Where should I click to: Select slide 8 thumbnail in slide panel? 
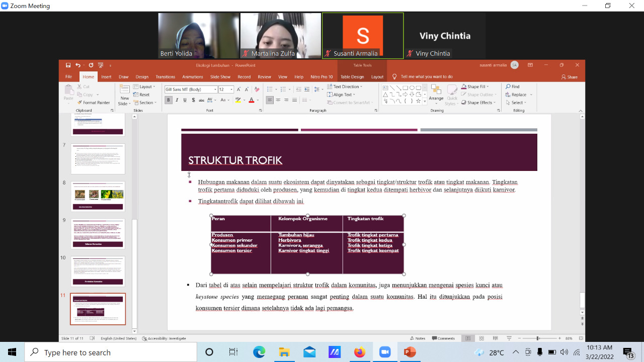point(98,196)
